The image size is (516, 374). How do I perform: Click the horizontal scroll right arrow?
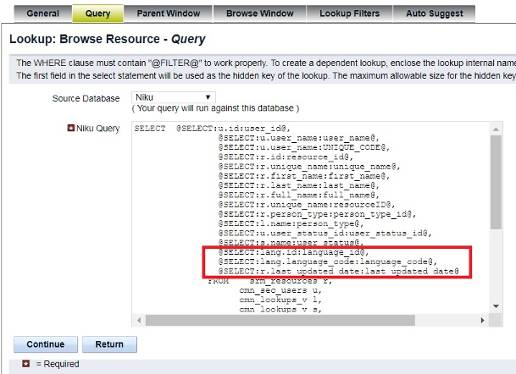tap(482, 321)
